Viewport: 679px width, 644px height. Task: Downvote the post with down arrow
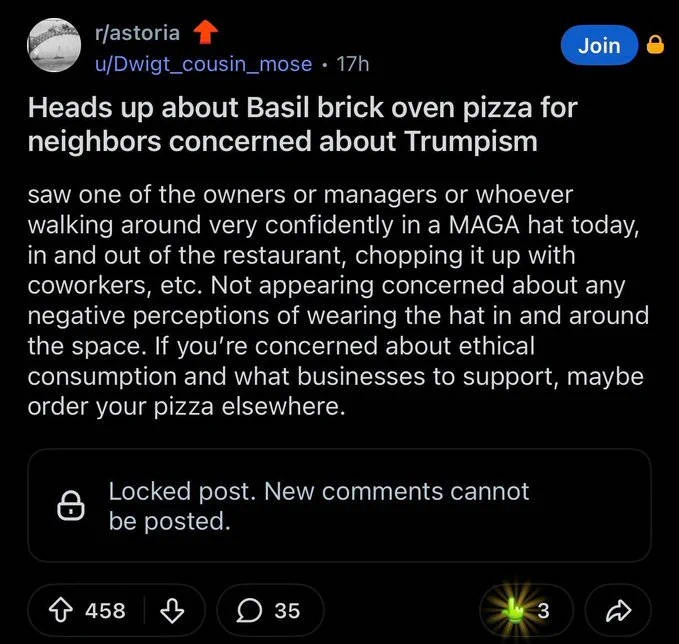tap(172, 611)
